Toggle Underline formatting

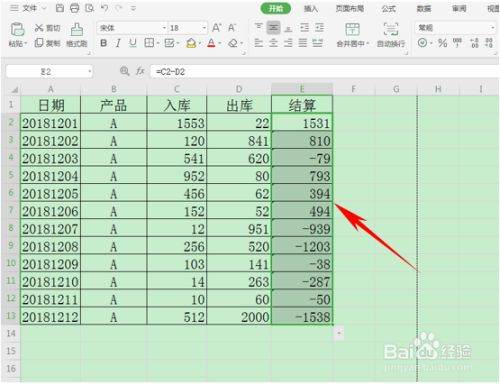click(133, 43)
